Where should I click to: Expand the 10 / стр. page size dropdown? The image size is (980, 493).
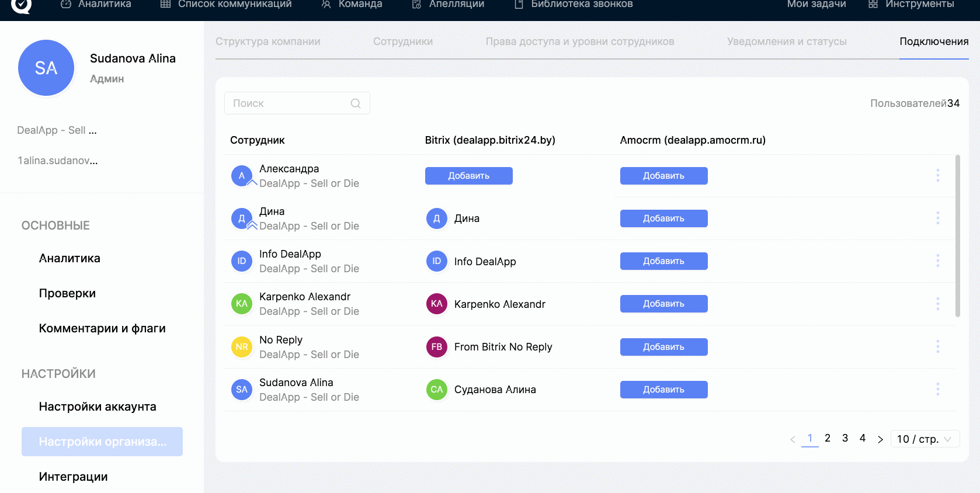(925, 439)
